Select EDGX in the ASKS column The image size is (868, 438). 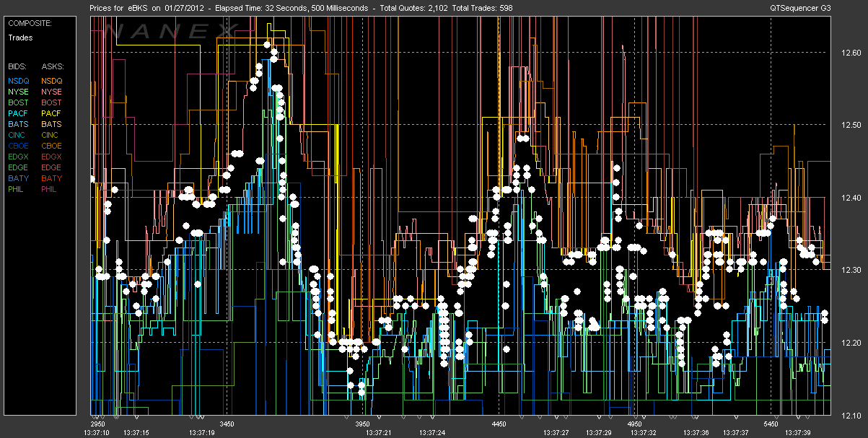click(52, 157)
